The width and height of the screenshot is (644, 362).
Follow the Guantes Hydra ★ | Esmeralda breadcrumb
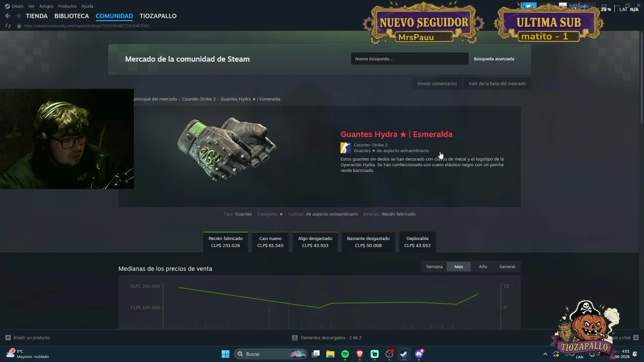pyautogui.click(x=251, y=99)
